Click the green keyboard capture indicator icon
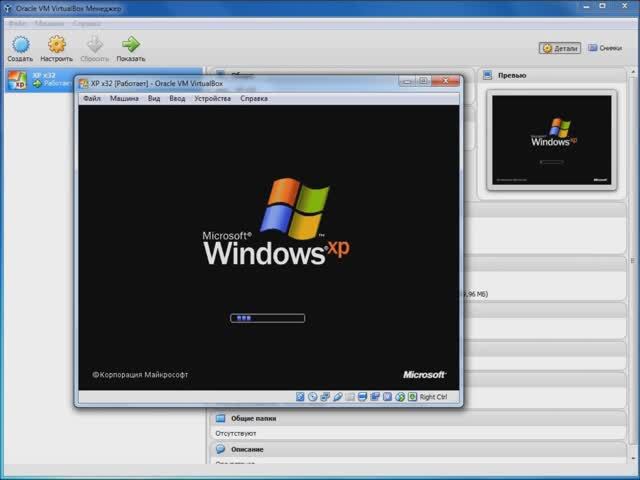The height and width of the screenshot is (480, 640). pos(412,397)
